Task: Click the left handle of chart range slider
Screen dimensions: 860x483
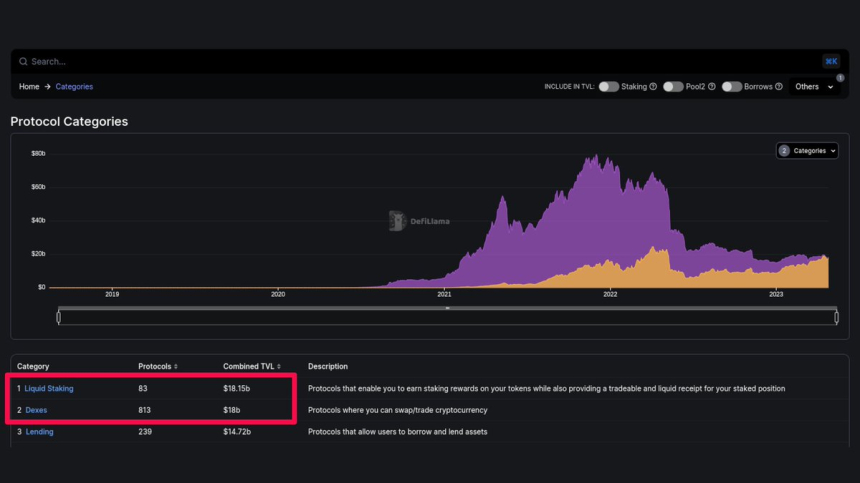Action: point(59,317)
